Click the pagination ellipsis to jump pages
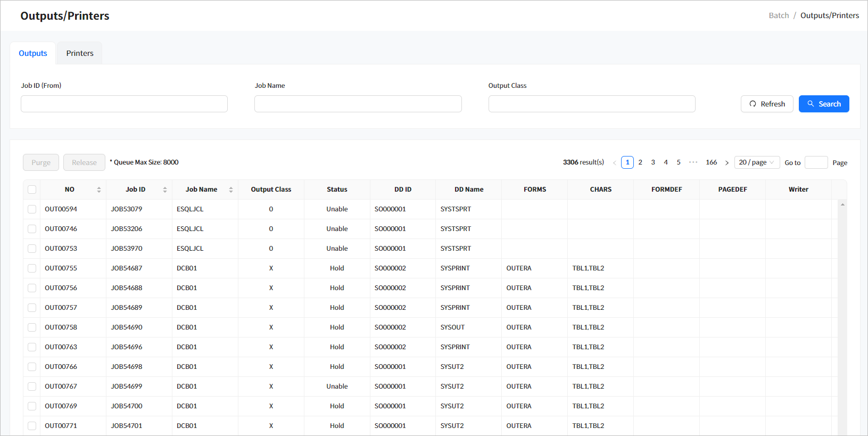This screenshot has height=436, width=868. 693,162
